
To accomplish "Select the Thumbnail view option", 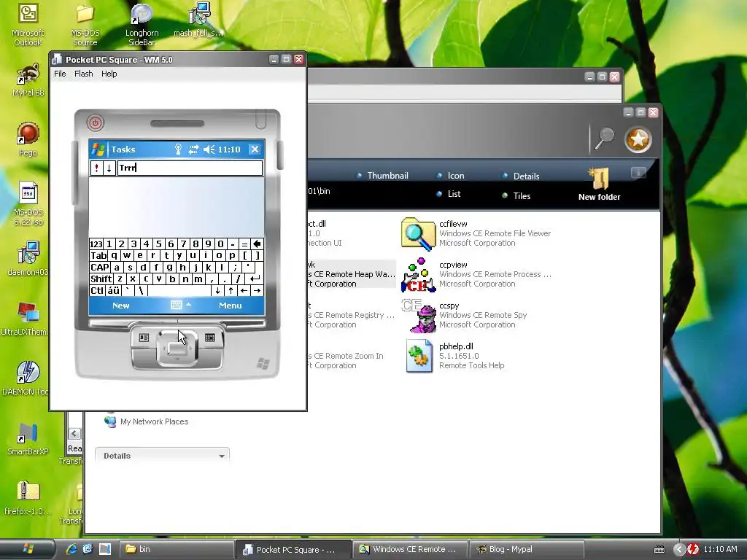I will [x=382, y=176].
